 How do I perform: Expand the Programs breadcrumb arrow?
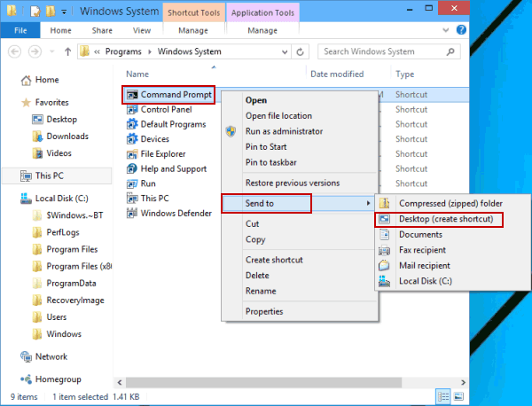(150, 52)
